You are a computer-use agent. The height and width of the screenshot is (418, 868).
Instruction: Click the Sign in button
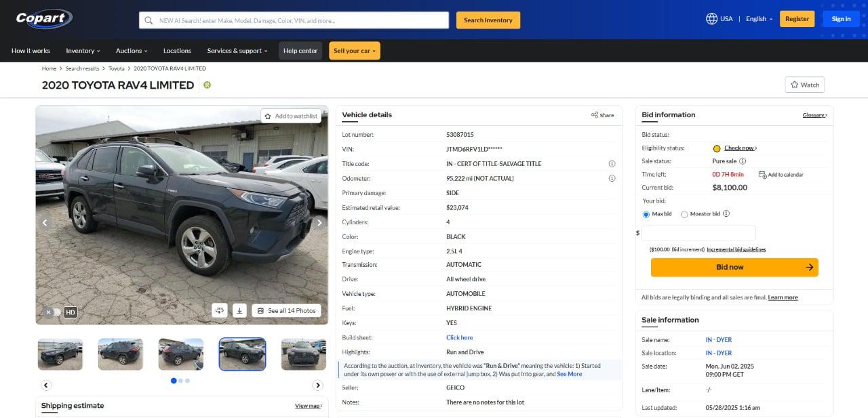click(842, 19)
